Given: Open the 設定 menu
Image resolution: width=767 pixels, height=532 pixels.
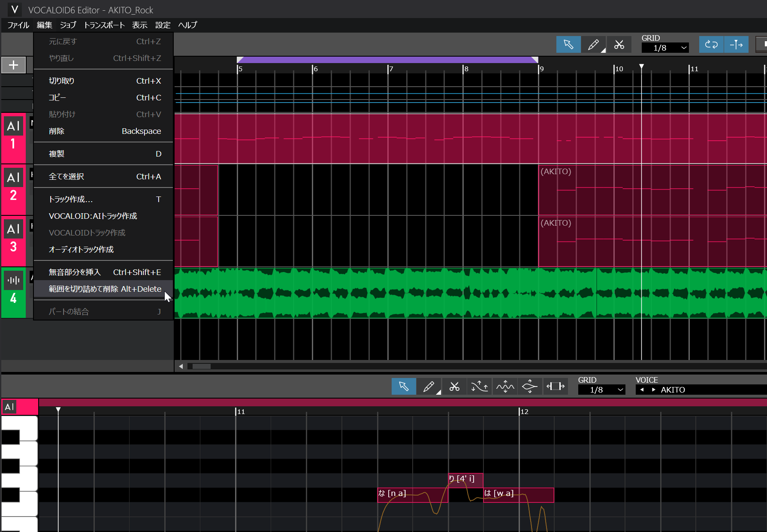Looking at the screenshot, I should 163,25.
